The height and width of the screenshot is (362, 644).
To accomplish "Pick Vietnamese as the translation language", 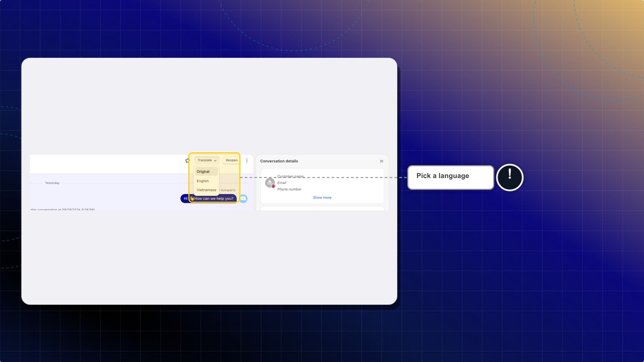I will pyautogui.click(x=207, y=190).
